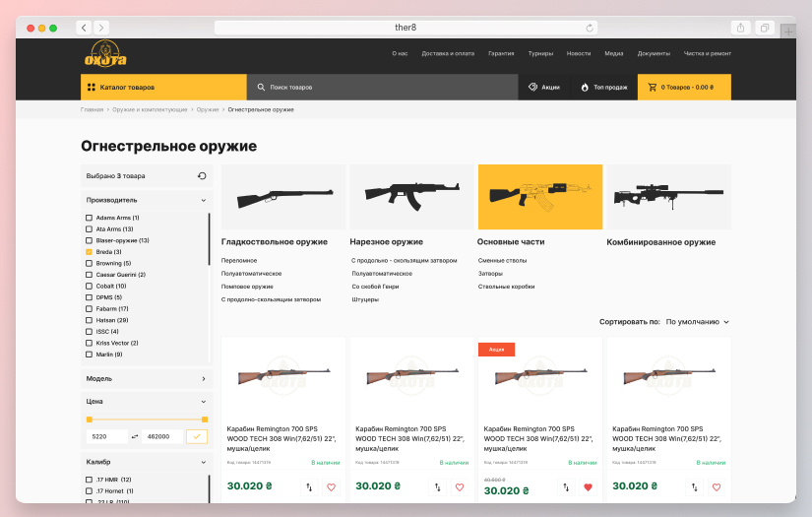Add first Remington card to favorites
This screenshot has height=517, width=812.
pyautogui.click(x=331, y=486)
